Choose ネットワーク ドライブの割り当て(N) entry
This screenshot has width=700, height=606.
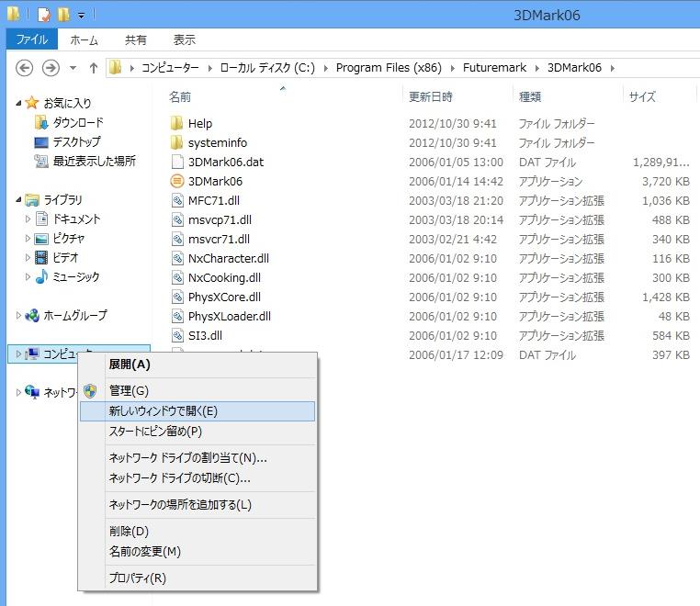coord(198,458)
